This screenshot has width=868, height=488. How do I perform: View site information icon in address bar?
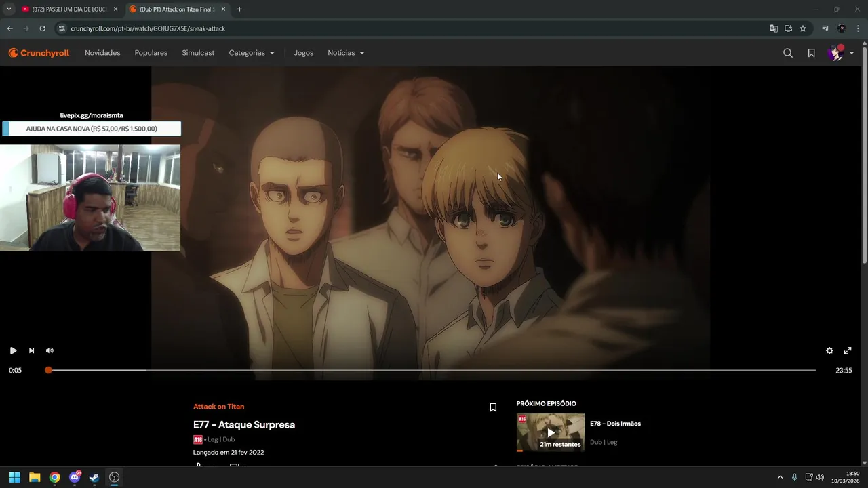coord(62,28)
